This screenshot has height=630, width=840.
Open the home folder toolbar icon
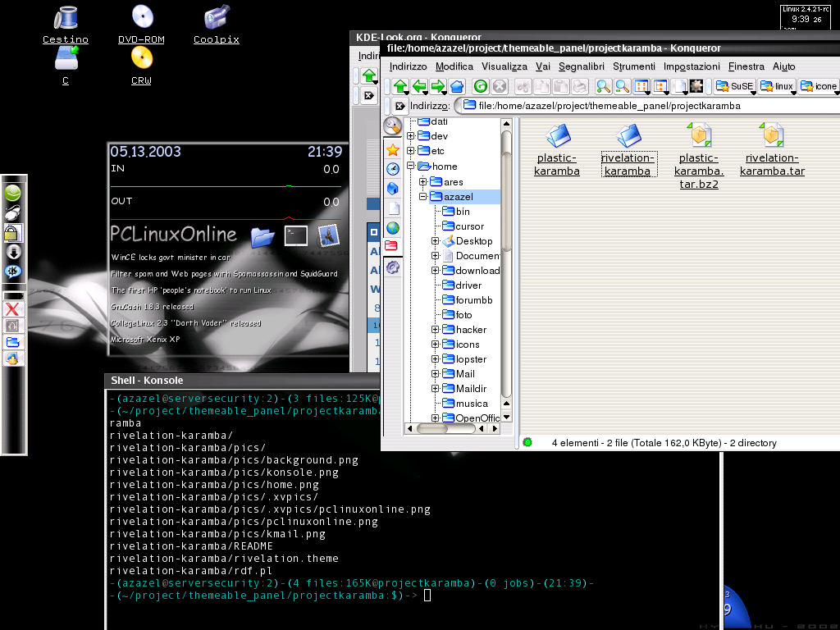coord(457,86)
